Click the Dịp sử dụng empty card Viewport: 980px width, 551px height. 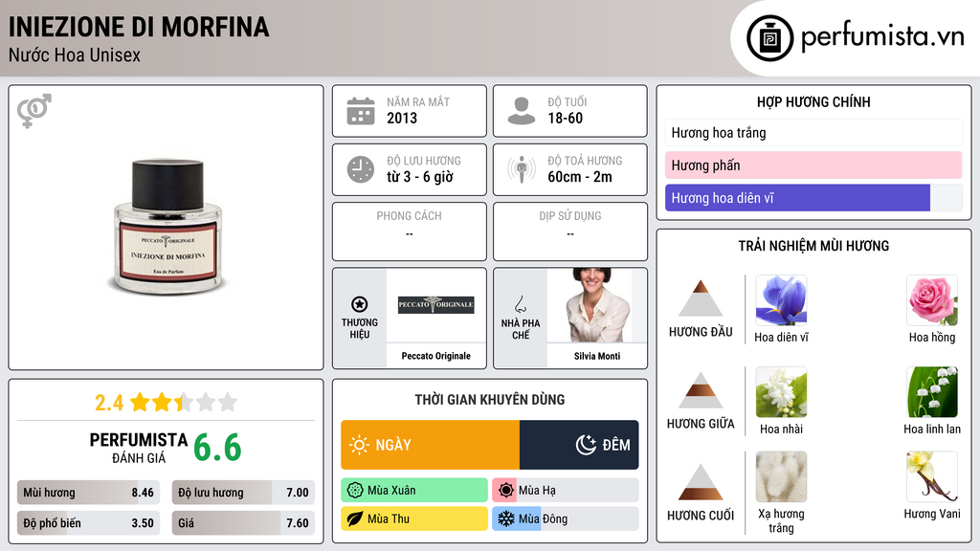[x=570, y=231]
